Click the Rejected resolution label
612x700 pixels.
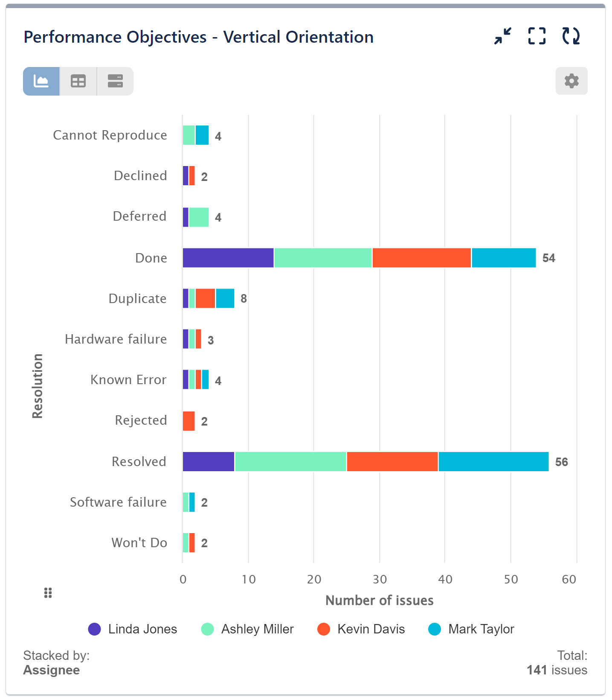click(141, 420)
